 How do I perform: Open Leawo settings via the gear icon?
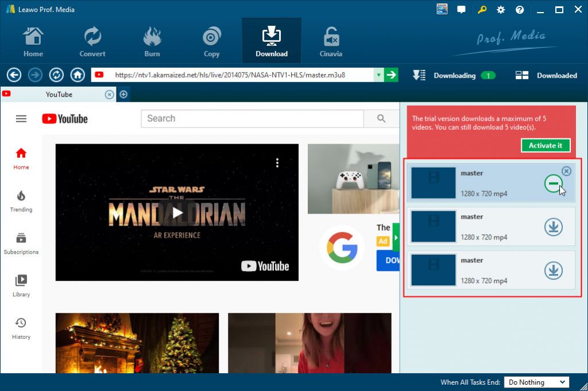point(500,9)
